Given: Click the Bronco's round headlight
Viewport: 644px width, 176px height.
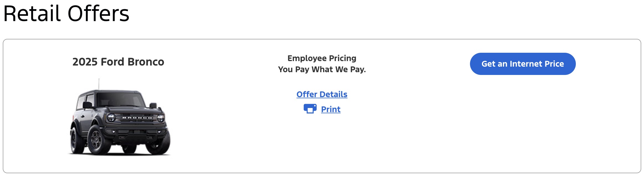Looking at the screenshot, I should (x=111, y=117).
